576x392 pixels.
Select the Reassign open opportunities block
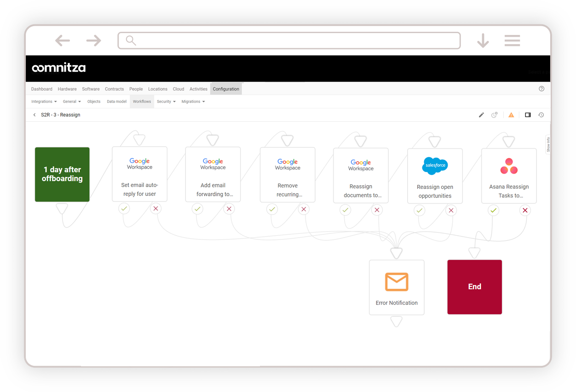435,176
